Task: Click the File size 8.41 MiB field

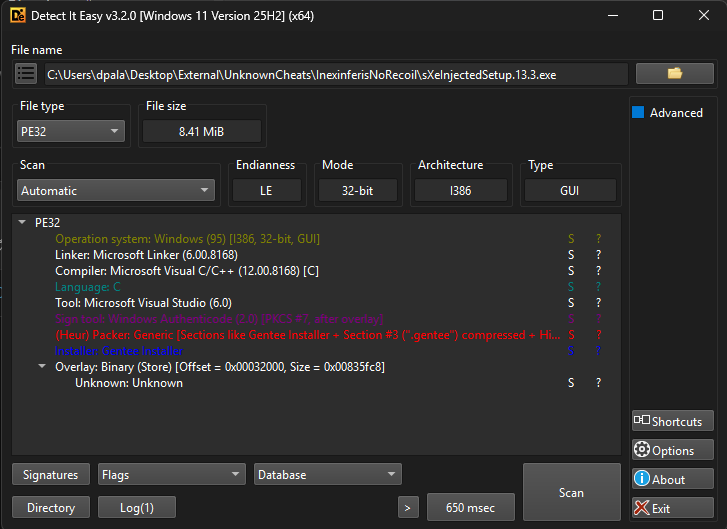Action: click(x=202, y=132)
